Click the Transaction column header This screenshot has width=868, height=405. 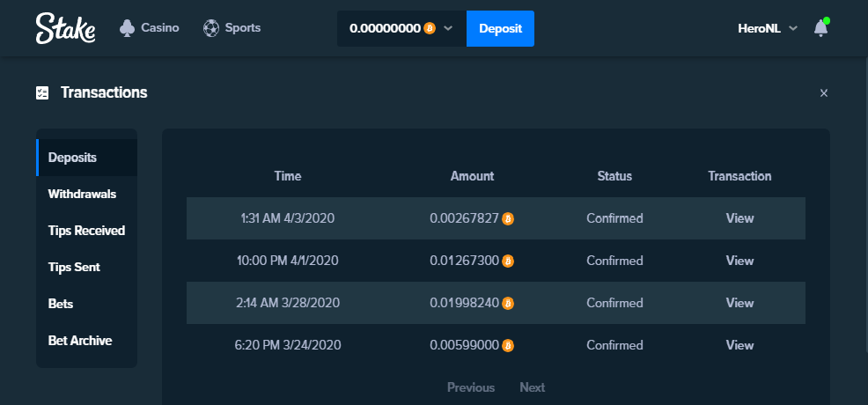pos(739,176)
